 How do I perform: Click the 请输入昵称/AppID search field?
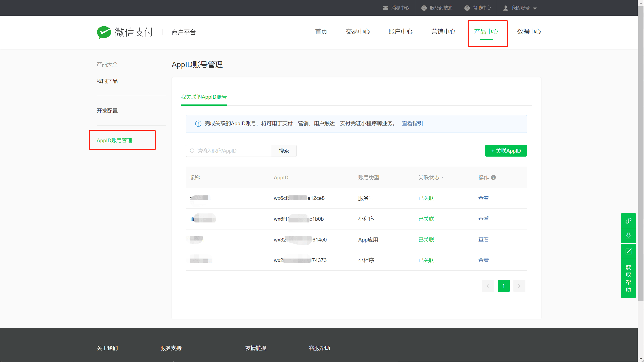coord(228,151)
